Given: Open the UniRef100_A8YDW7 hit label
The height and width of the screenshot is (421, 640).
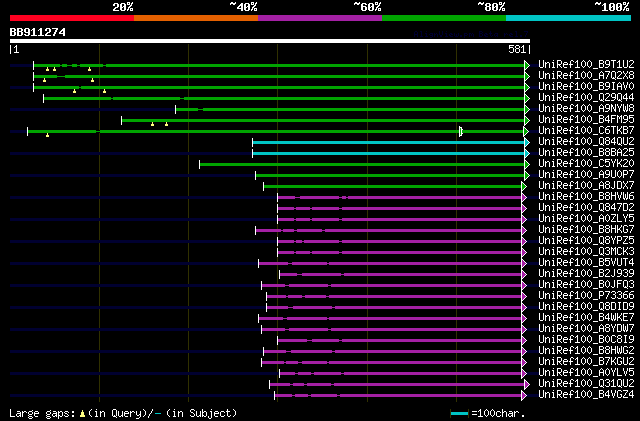Looking at the screenshot, I should click(x=586, y=329).
